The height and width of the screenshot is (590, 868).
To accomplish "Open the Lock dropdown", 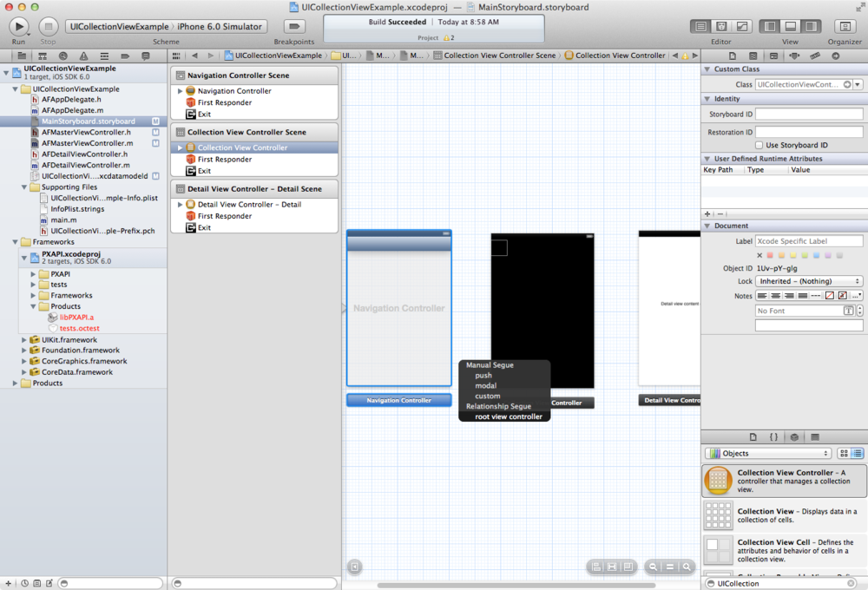I will [809, 281].
